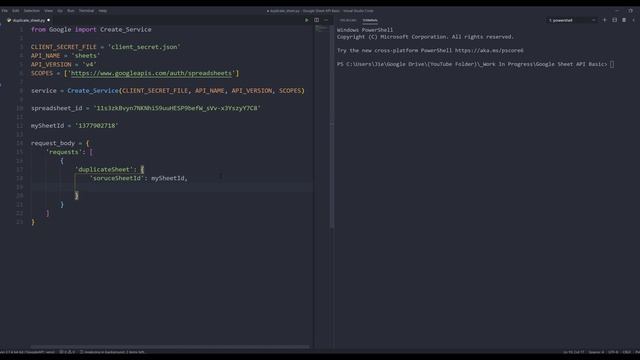Click the '1377902718' mySheetId value
The image size is (640, 360).
(x=96, y=126)
